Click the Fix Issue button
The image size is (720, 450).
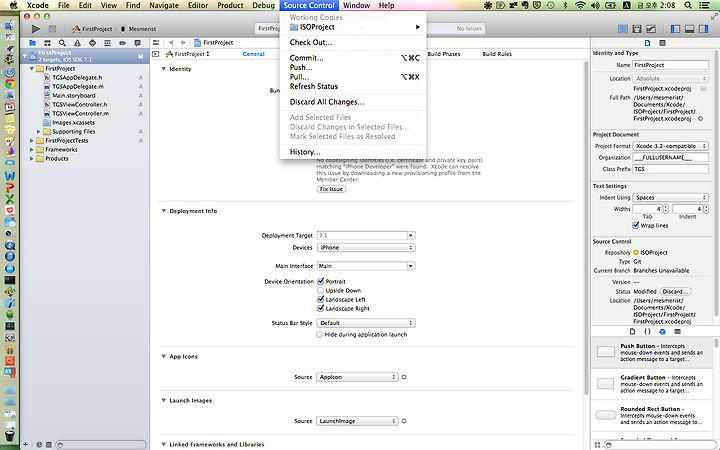(x=331, y=189)
